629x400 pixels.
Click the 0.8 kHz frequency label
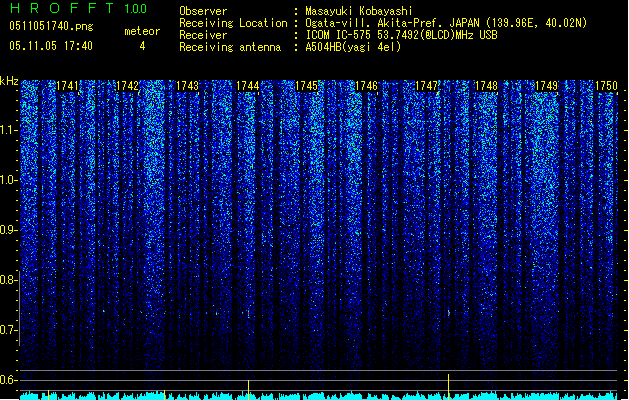point(8,280)
